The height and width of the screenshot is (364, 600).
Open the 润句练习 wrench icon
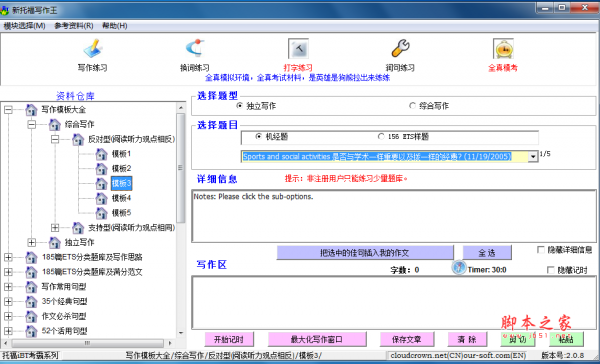point(400,48)
